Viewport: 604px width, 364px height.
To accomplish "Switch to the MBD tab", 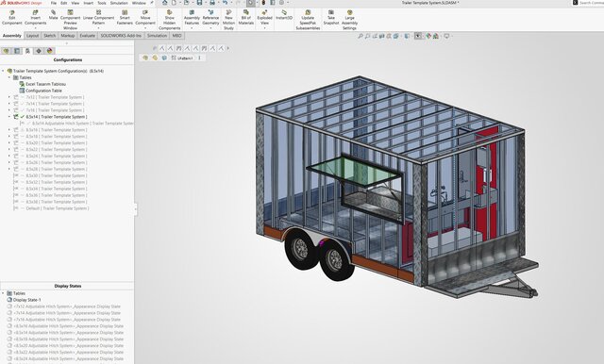I will point(176,36).
